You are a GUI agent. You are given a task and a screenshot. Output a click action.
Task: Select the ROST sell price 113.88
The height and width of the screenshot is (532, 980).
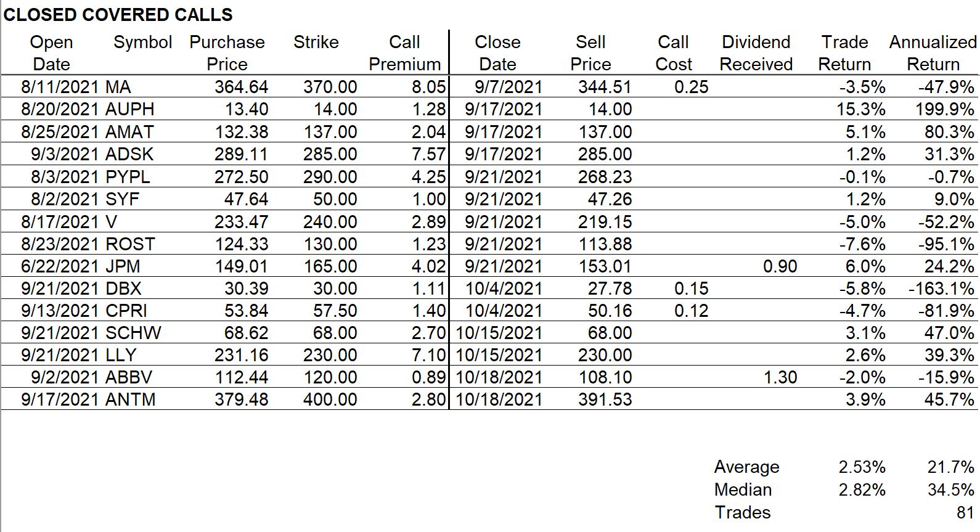[605, 244]
